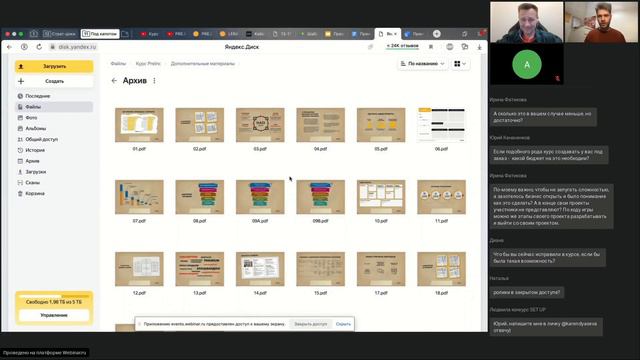Open the grid view mode dropdown
The width and height of the screenshot is (640, 360).
click(460, 64)
